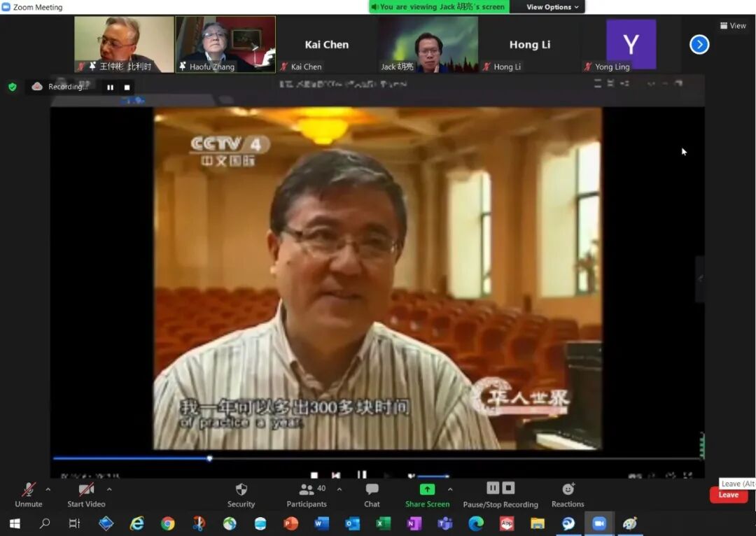
Task: Select Jack 胡亮 participant video thumbnail
Action: coord(428,44)
